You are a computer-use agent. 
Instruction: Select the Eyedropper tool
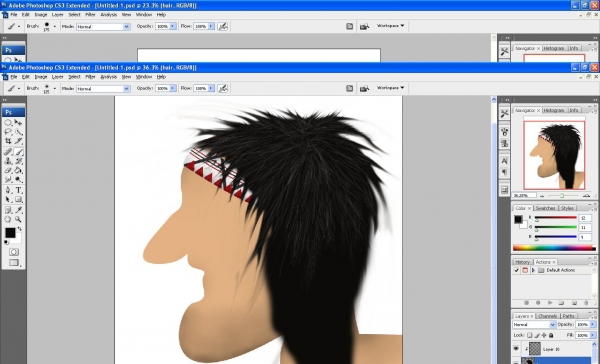point(18,210)
